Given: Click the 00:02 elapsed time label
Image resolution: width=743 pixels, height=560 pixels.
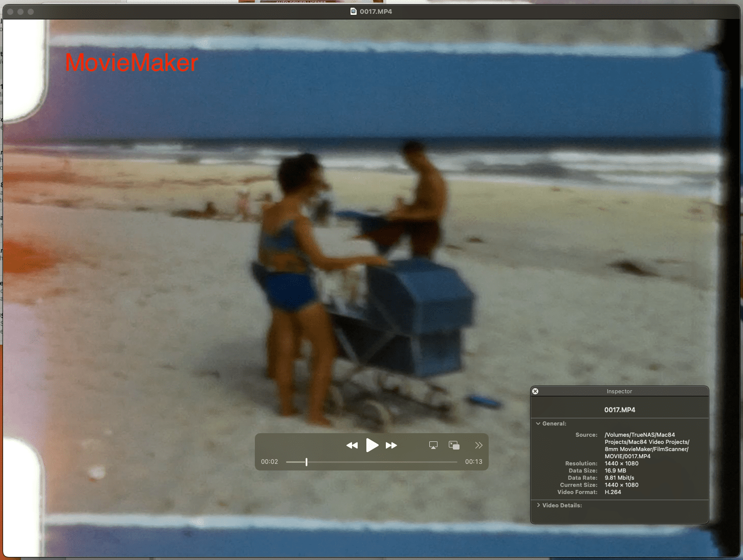Looking at the screenshot, I should coord(270,462).
